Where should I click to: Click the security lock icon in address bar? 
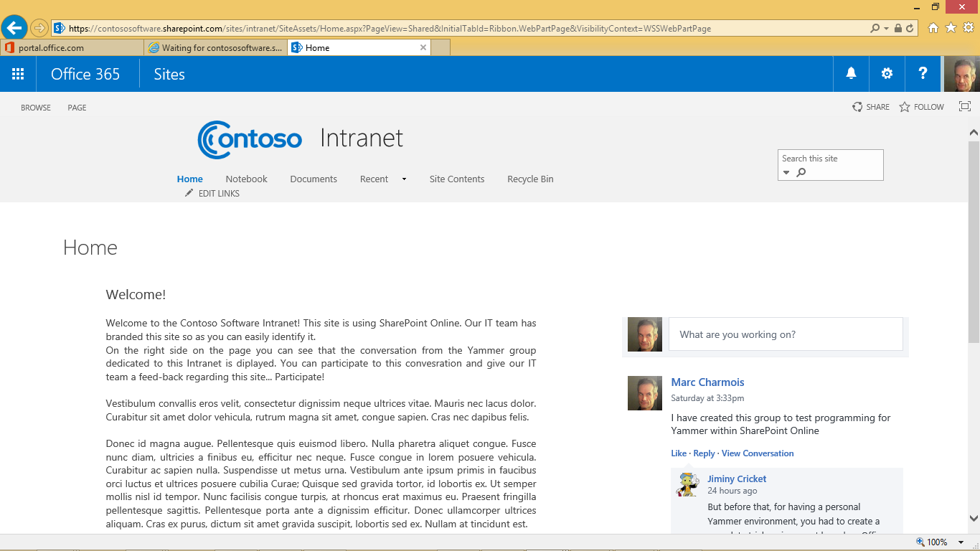tap(897, 29)
